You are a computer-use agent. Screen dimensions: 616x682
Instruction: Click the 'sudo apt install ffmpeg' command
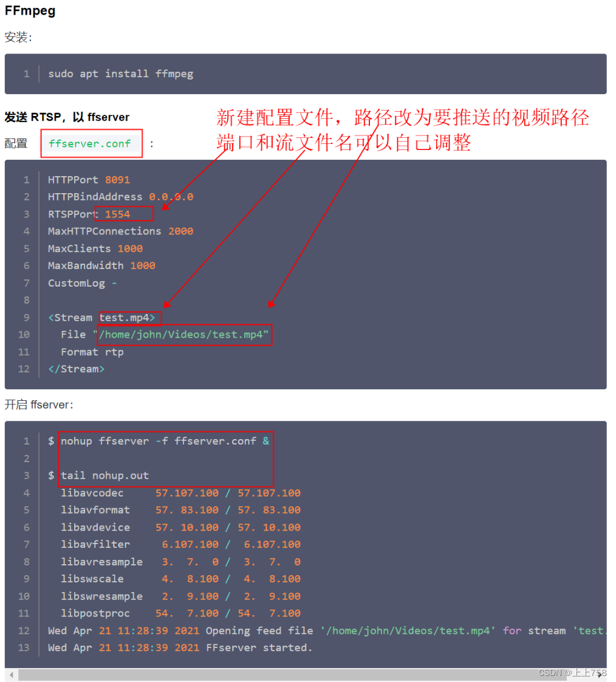[120, 74]
